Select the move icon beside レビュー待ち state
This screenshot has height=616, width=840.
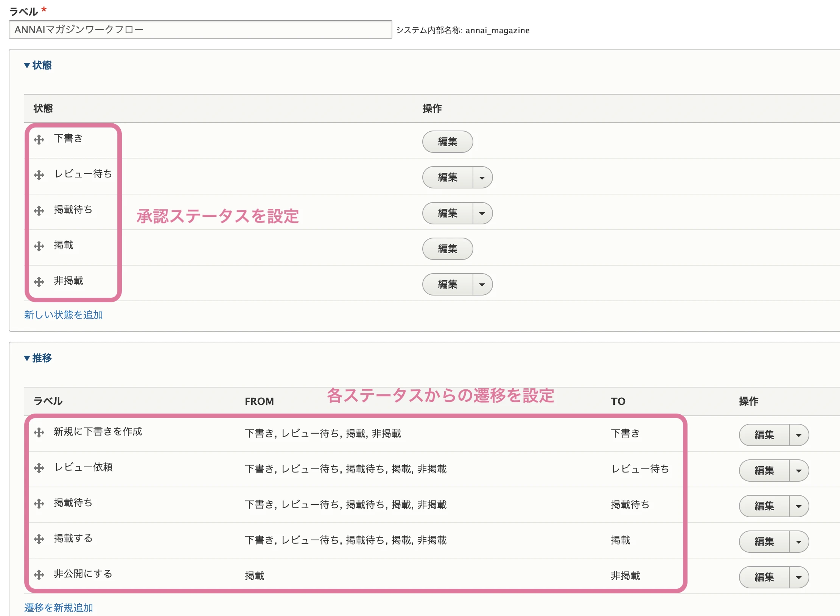(39, 175)
